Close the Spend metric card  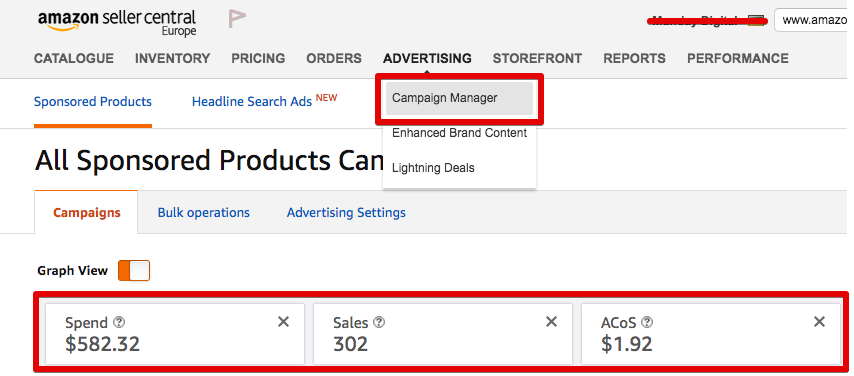(x=283, y=322)
